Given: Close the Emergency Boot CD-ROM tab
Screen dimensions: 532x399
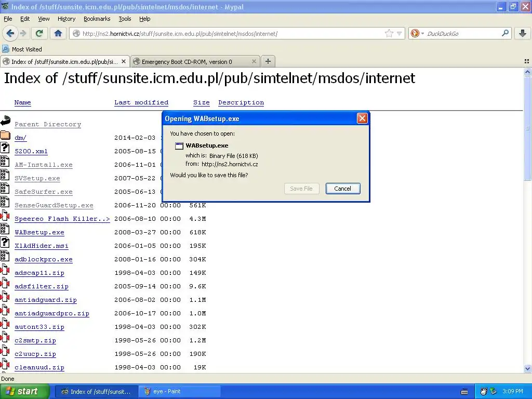Looking at the screenshot, I should click(254, 61).
